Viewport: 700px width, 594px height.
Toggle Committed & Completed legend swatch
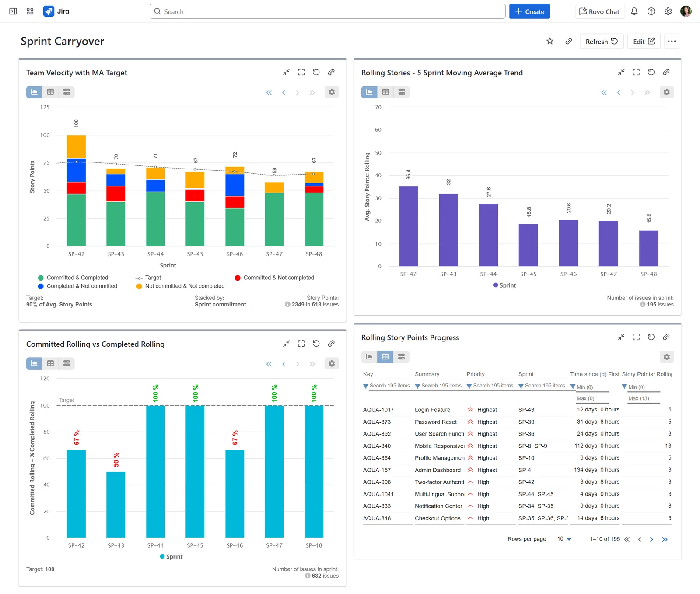pos(41,278)
